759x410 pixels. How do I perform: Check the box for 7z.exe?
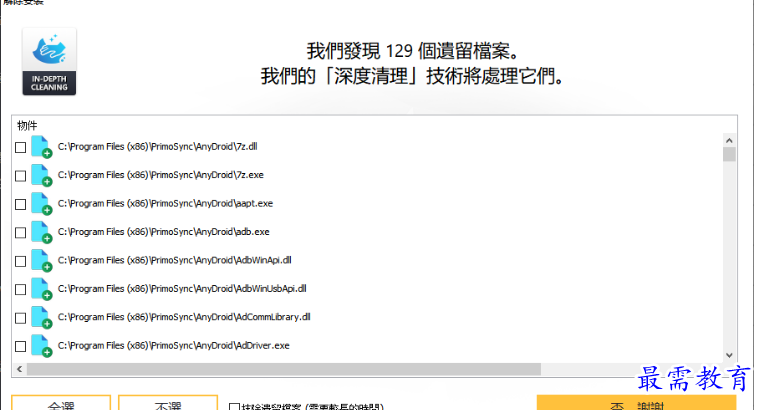[x=20, y=176]
